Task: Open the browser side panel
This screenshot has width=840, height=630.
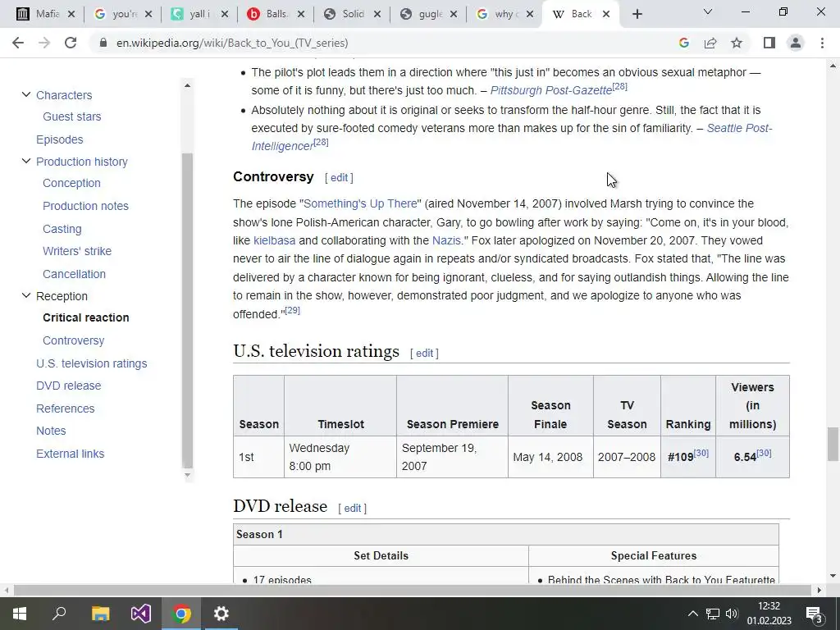Action: click(x=769, y=43)
